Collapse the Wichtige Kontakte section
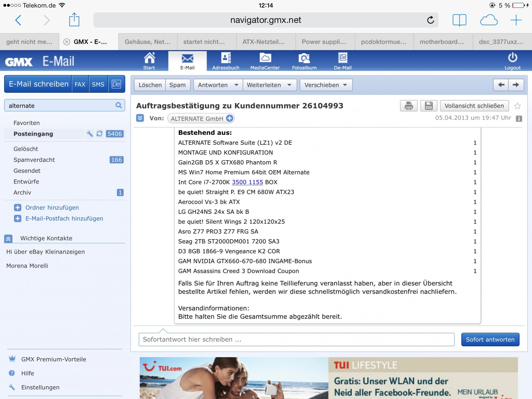Viewport: 532px width, 399px height. coord(8,238)
